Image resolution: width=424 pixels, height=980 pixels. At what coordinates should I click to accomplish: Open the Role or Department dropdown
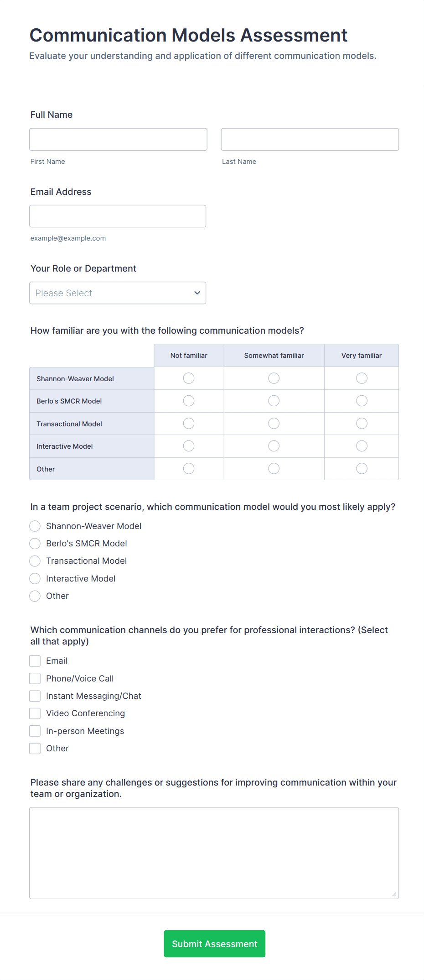pyautogui.click(x=117, y=293)
